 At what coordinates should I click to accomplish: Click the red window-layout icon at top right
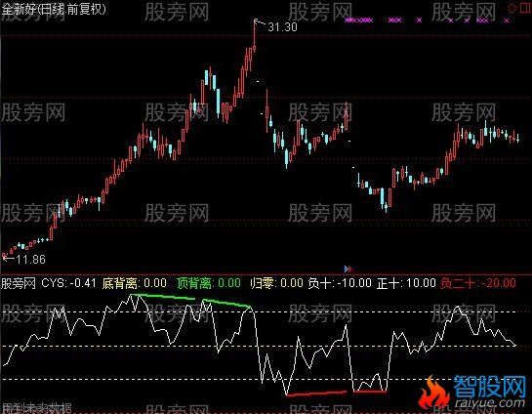coord(525,8)
